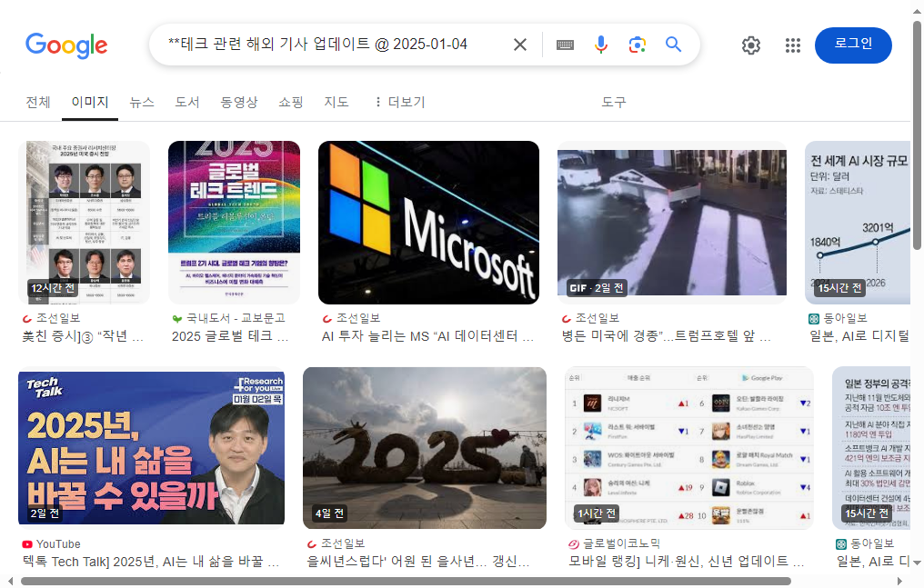This screenshot has width=924, height=588.
Task: Open the GIF Trump hotel image result
Action: pos(672,223)
